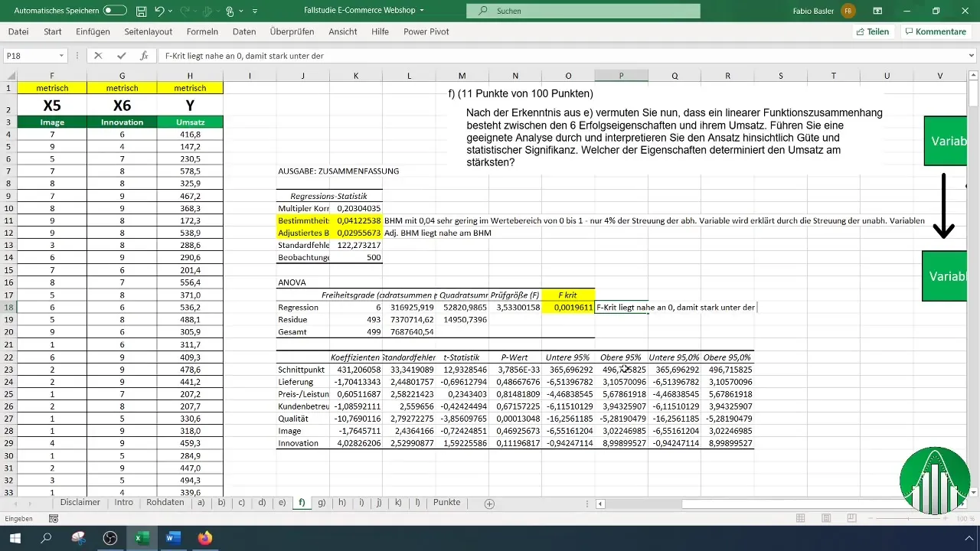Select the Beobachtungen value 500

tap(356, 258)
